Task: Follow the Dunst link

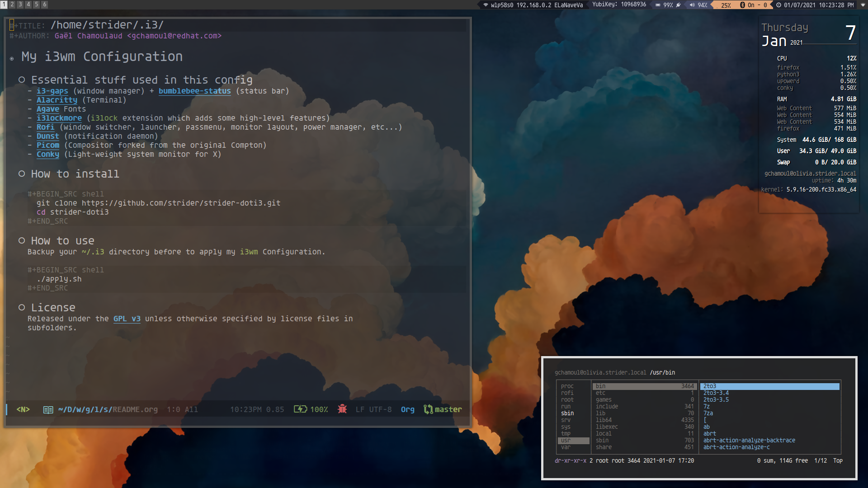Action: pyautogui.click(x=48, y=136)
